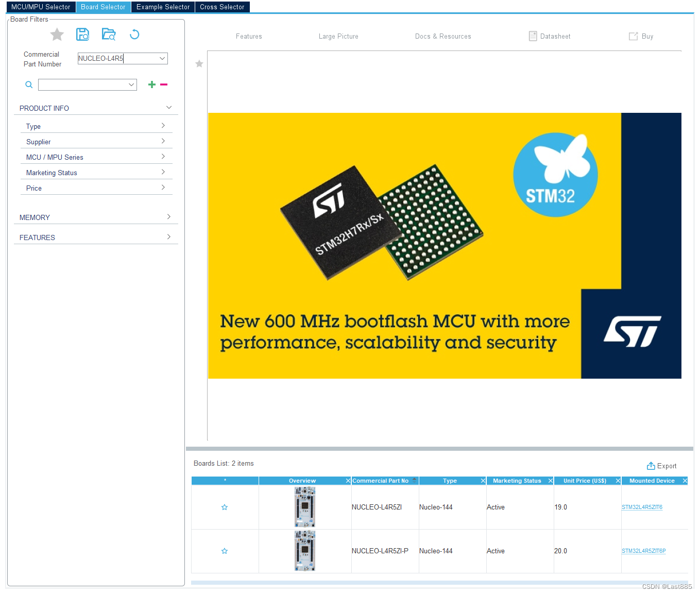Open the search criteria dropdown
Viewport: 700px width, 594px height.
click(131, 84)
